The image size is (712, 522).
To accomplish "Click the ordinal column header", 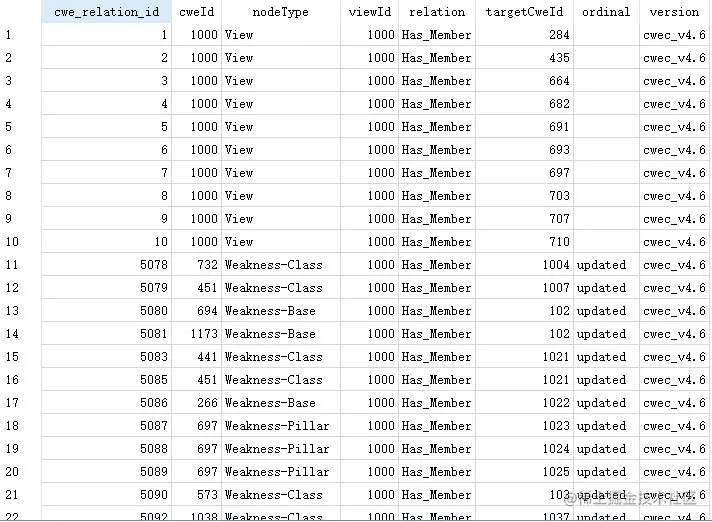I will pyautogui.click(x=606, y=11).
